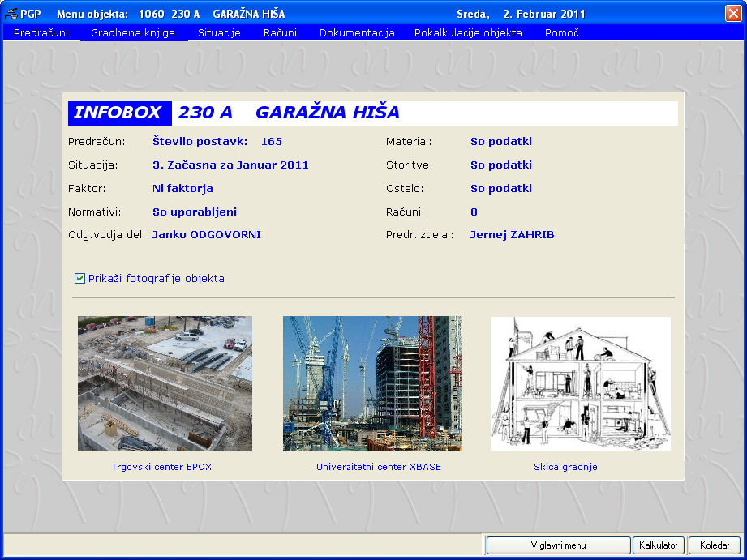Open the Dokumentacija menu

(x=357, y=33)
